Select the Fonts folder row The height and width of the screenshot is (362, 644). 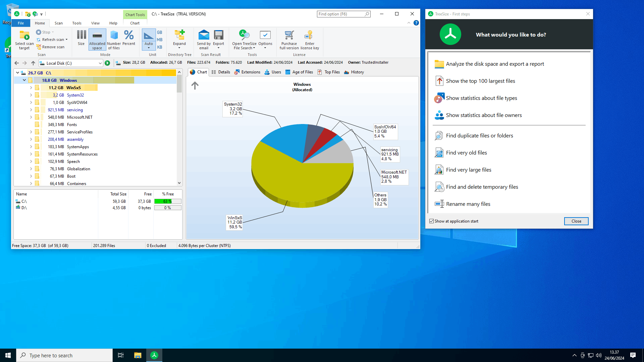95,125
